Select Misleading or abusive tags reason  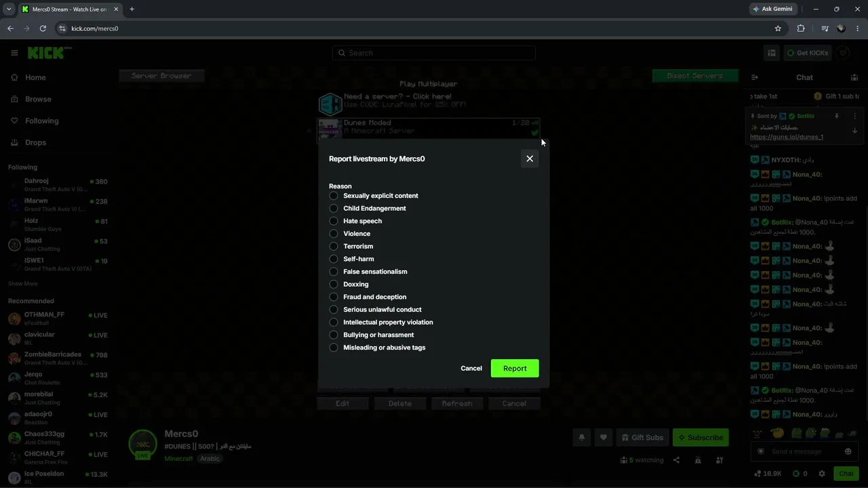click(x=334, y=348)
